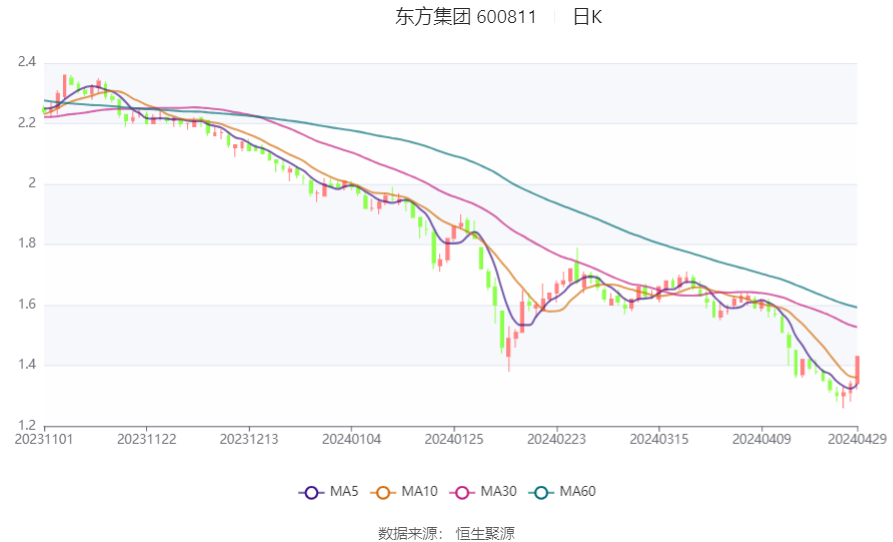Image resolution: width=893 pixels, height=542 pixels.
Task: Toggle the MA10 legend entry
Action: (404, 491)
